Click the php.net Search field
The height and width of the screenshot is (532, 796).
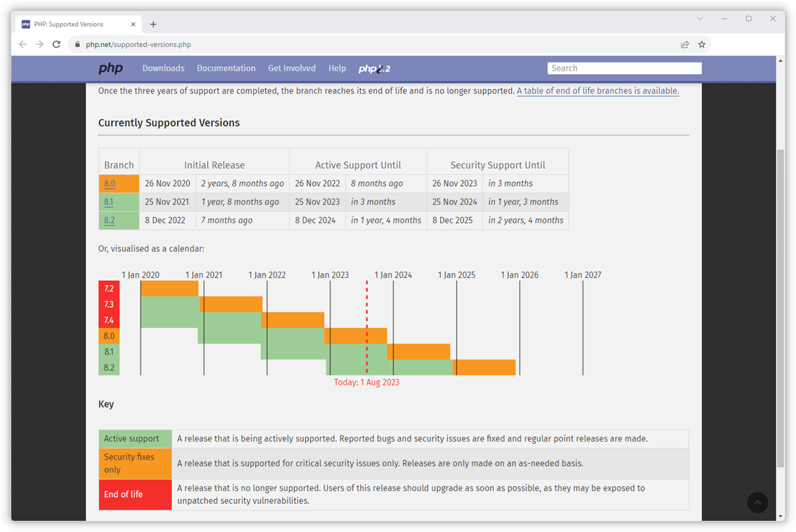coord(625,68)
